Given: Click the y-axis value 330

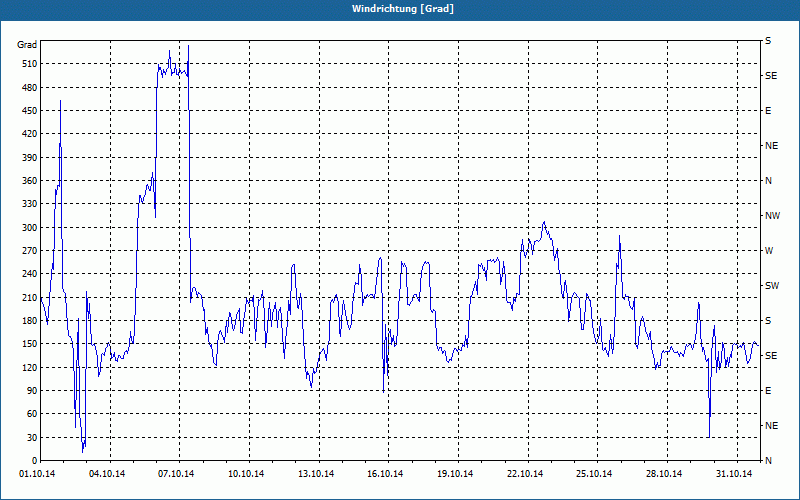Looking at the screenshot, I should pos(30,204).
